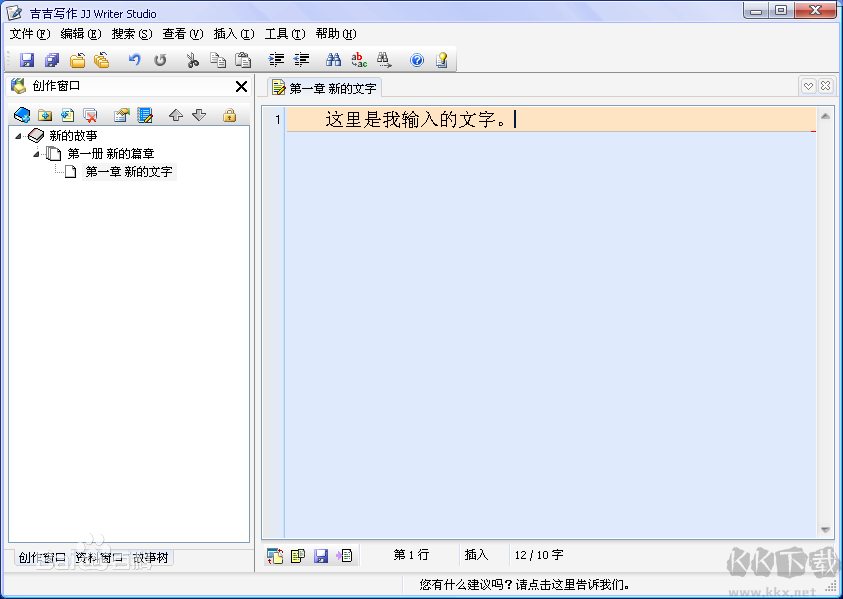Click the first editor status bar icon with red arrows
Screen dimensions: 843x599
(275, 555)
